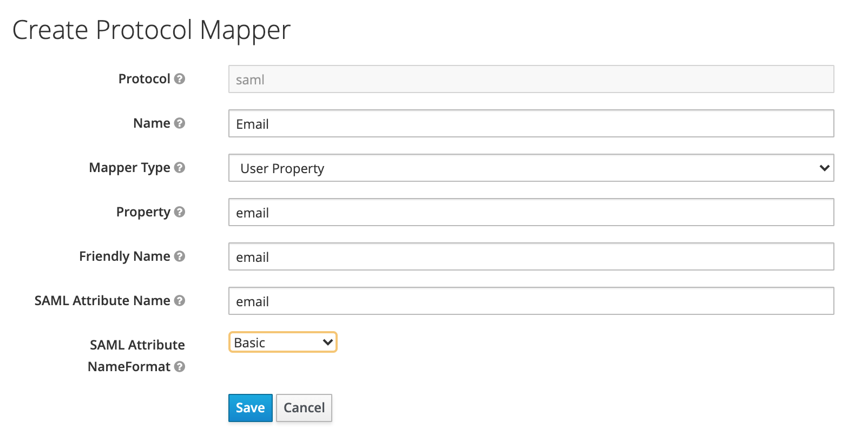Viewport: 868px width, 448px height.
Task: Click the SAML Attribute Name label text
Action: (x=102, y=301)
